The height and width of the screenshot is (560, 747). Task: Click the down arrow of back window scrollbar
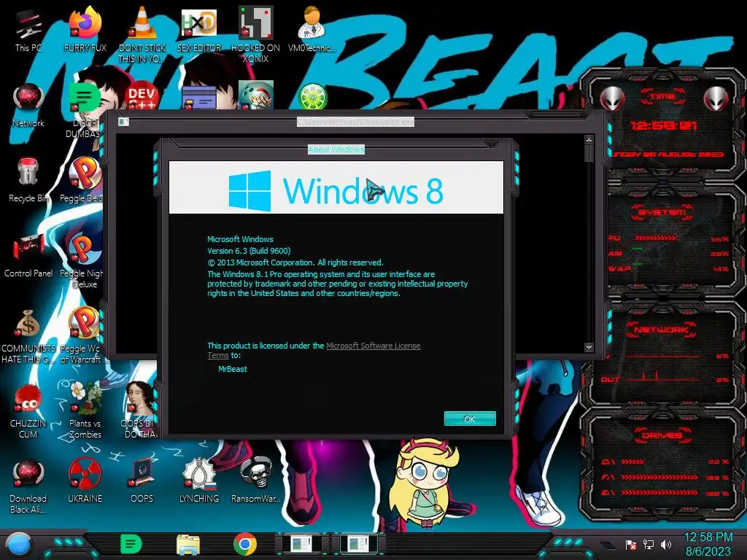click(x=589, y=348)
